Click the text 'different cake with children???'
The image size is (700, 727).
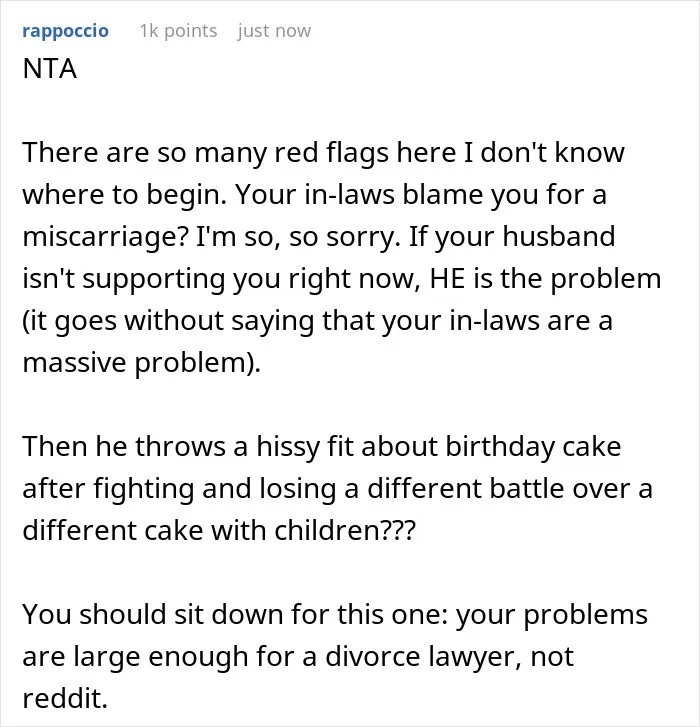click(219, 530)
